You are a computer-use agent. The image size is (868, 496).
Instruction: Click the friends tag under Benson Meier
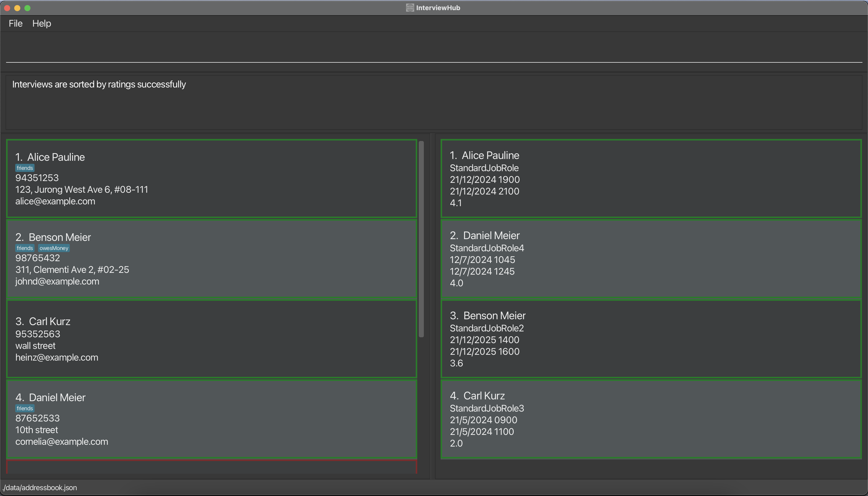25,248
